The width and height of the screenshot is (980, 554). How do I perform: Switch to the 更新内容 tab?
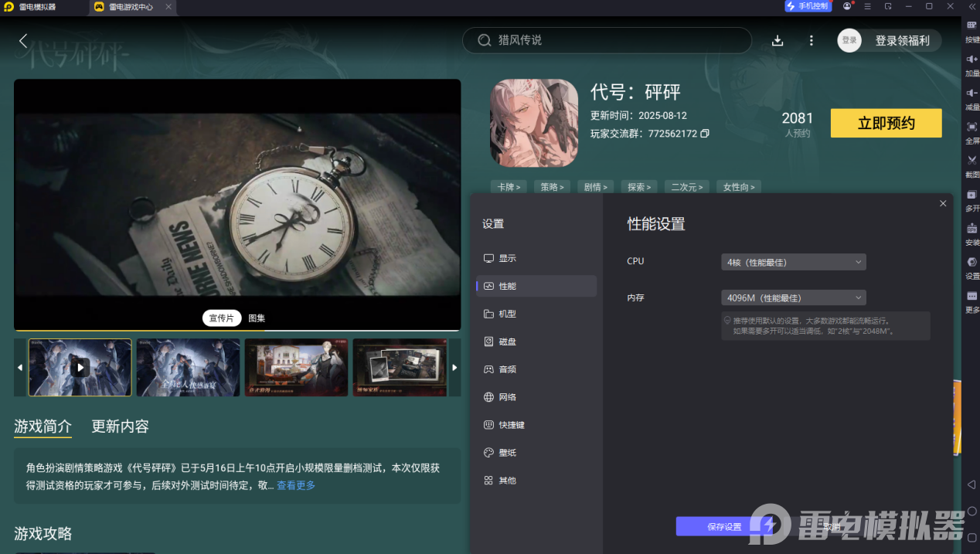119,427
